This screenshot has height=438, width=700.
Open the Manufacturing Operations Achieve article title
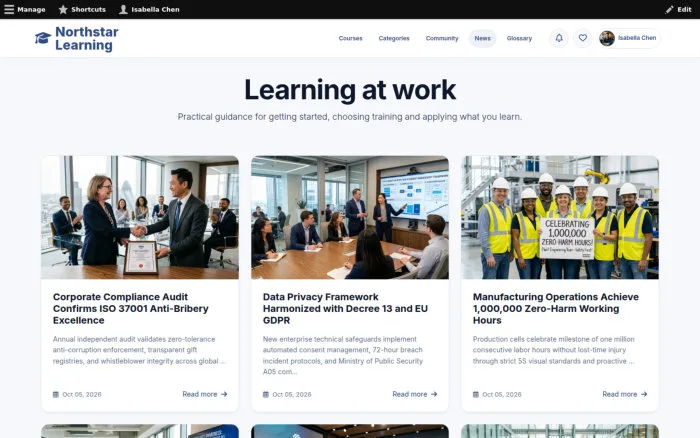tap(556, 309)
